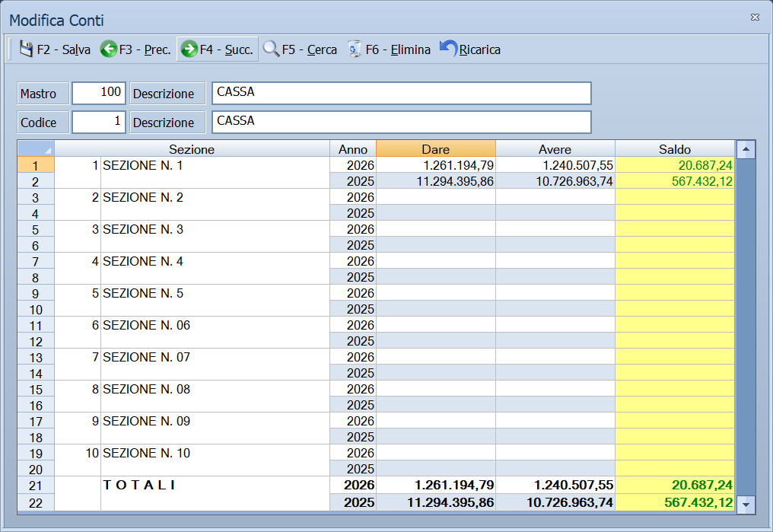Click the Sezione column header

[x=192, y=149]
